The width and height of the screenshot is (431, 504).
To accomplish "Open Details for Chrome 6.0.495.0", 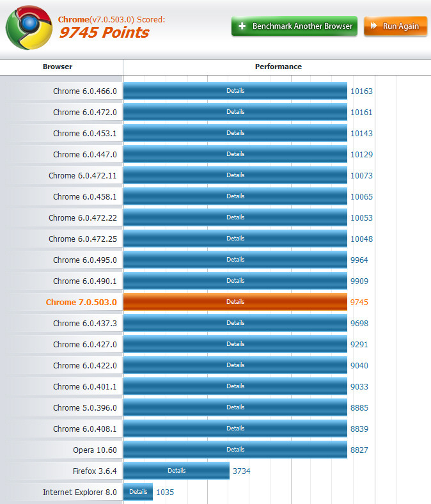I will pos(235,260).
